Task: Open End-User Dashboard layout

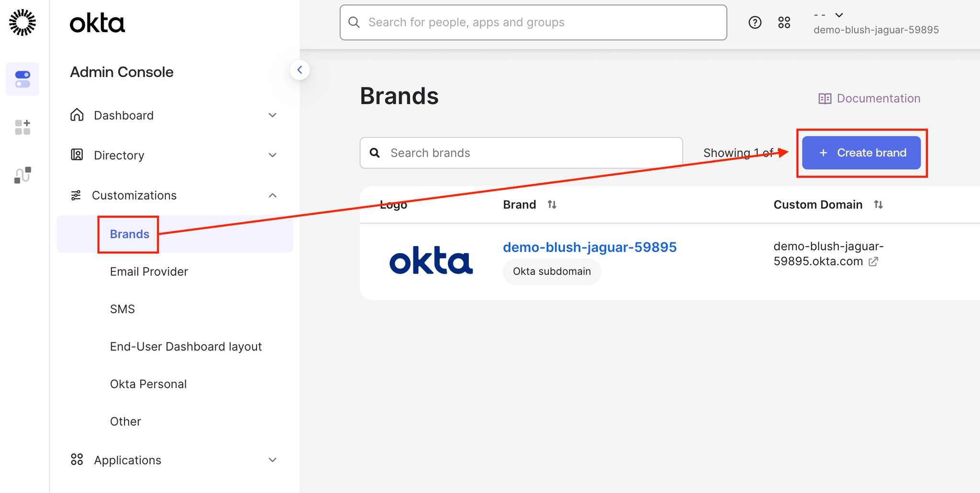Action: [186, 347]
